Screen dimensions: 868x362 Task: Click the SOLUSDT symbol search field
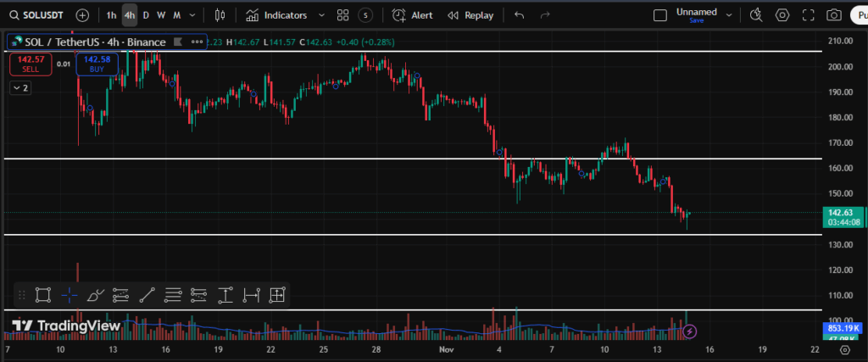click(40, 15)
